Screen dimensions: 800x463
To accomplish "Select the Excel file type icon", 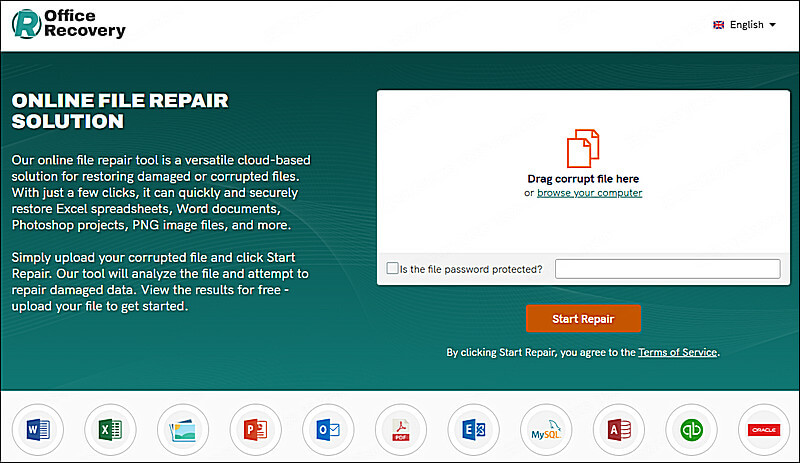I will point(110,429).
